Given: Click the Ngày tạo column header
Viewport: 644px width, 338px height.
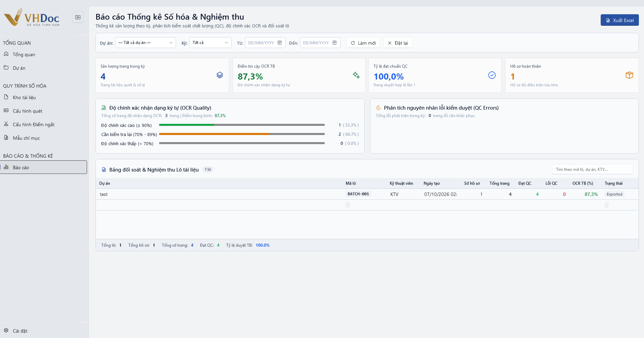Looking at the screenshot, I should [x=432, y=183].
